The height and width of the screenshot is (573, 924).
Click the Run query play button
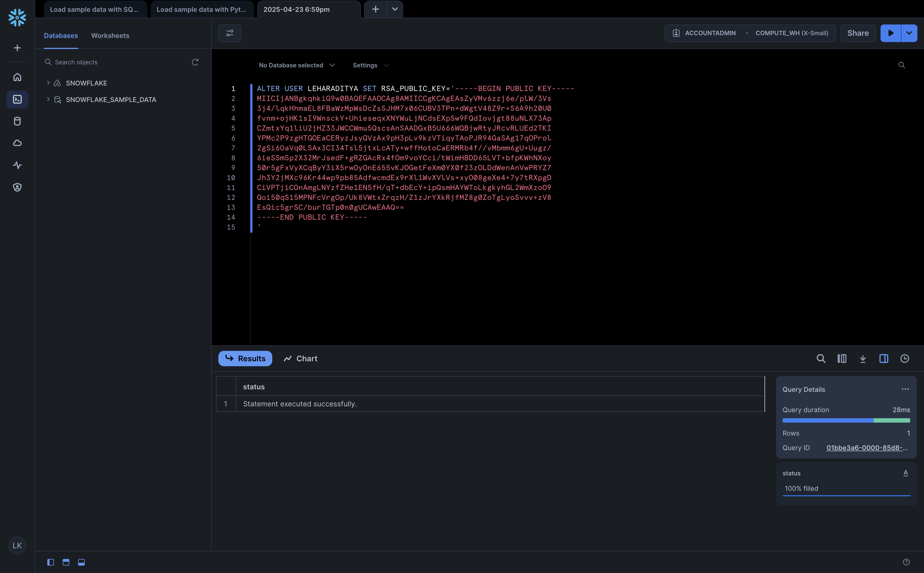click(x=890, y=33)
